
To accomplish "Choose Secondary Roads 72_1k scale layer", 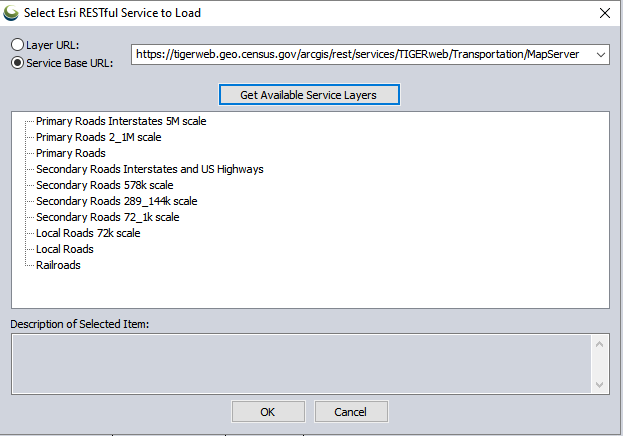I will pyautogui.click(x=107, y=217).
